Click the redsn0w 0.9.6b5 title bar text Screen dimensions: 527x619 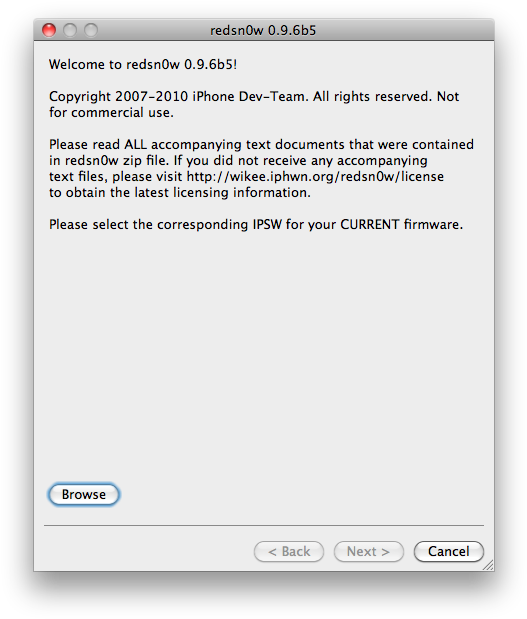click(263, 30)
